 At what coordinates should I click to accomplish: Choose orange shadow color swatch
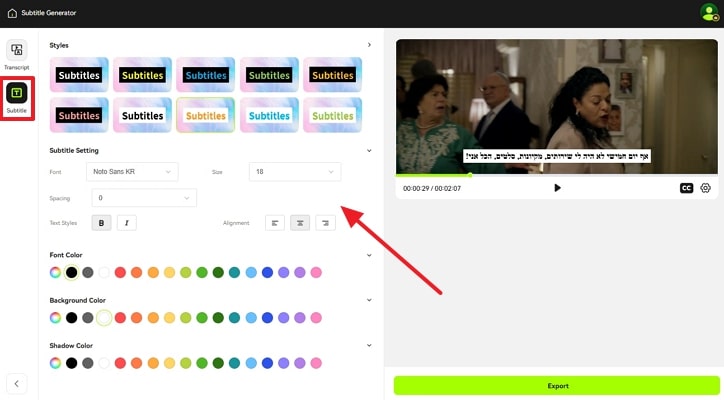pyautogui.click(x=136, y=363)
